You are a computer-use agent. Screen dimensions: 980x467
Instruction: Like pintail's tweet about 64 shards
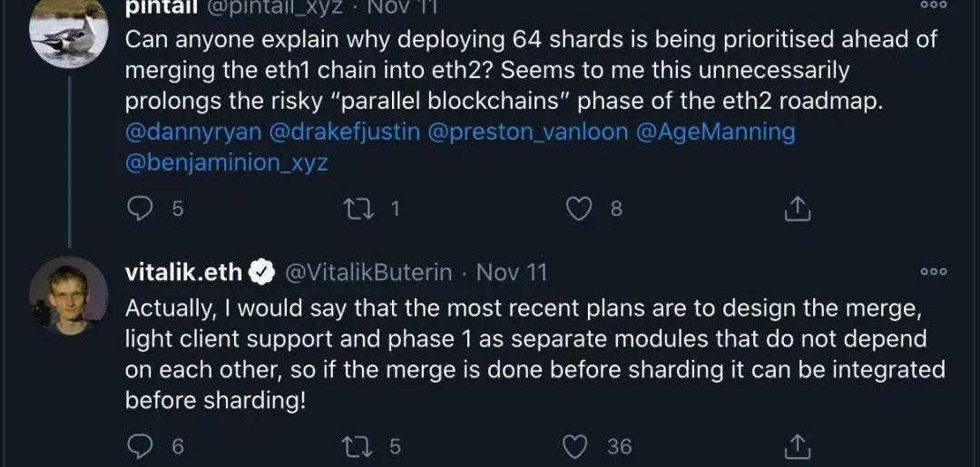[579, 209]
